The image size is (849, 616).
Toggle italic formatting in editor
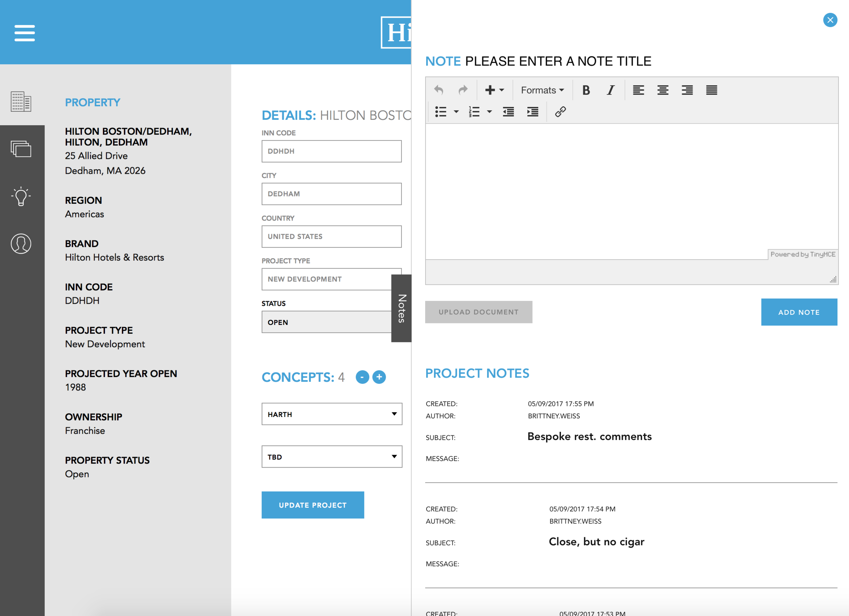coord(611,90)
